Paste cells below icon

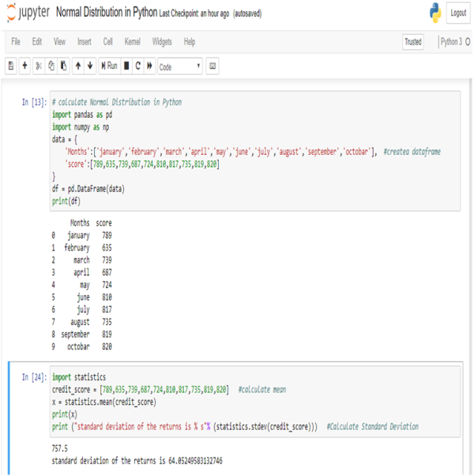pyautogui.click(x=63, y=67)
